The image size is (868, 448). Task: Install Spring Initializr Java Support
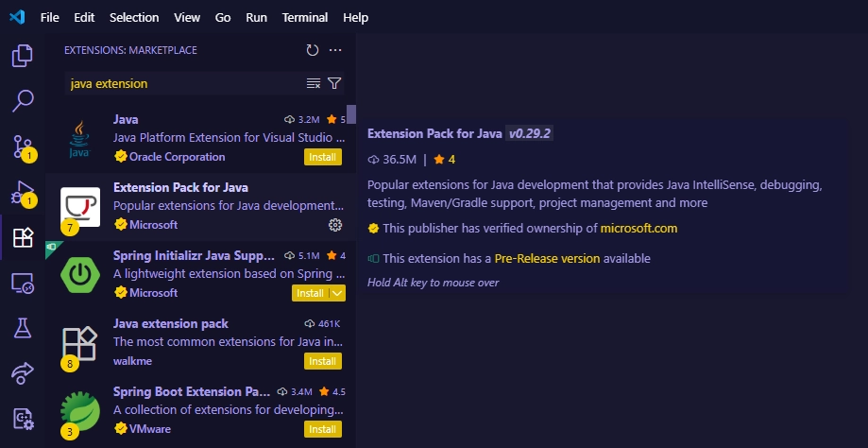(311, 293)
